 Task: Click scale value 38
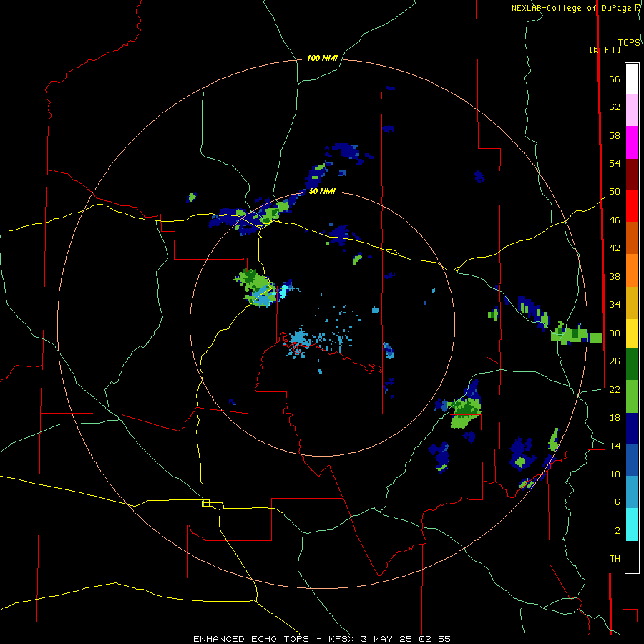click(615, 277)
